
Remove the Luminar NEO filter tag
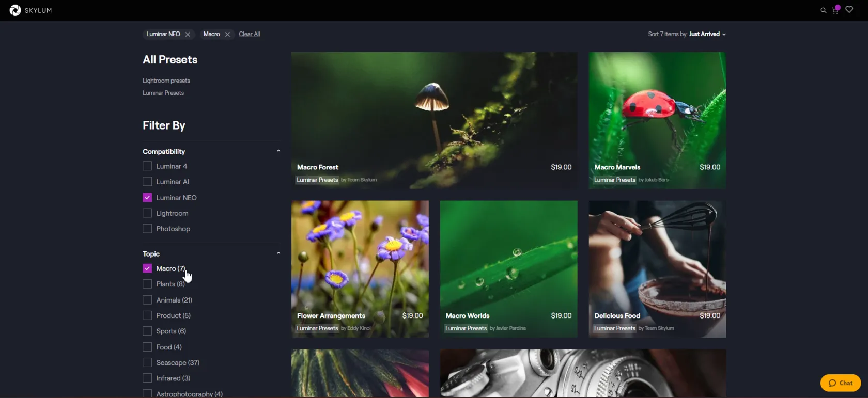188,35
